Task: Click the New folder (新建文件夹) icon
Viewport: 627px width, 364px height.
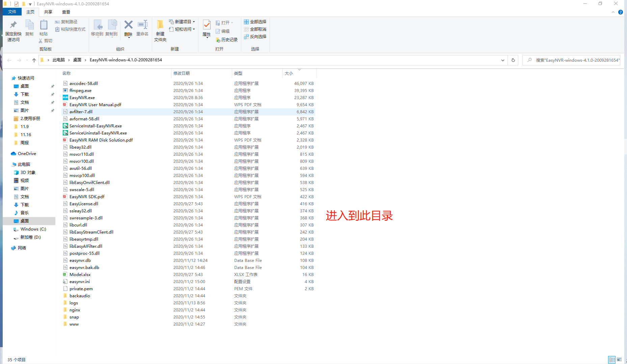Action: (160, 25)
